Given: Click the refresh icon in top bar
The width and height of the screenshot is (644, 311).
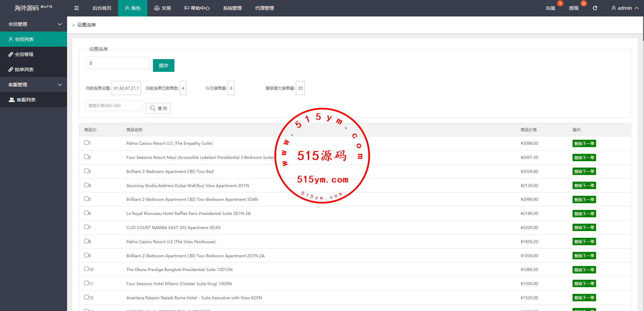Looking at the screenshot, I should click(595, 8).
